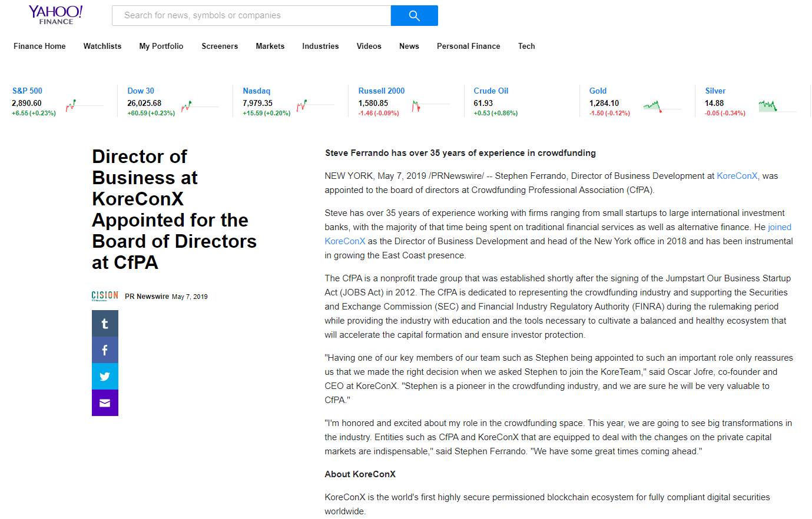Open the Industries section
The width and height of the screenshot is (812, 519).
(x=320, y=46)
